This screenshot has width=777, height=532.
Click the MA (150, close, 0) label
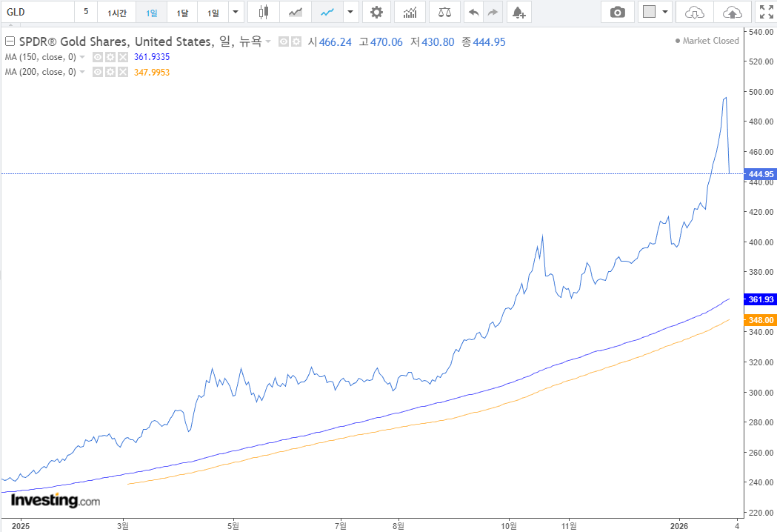(41, 57)
